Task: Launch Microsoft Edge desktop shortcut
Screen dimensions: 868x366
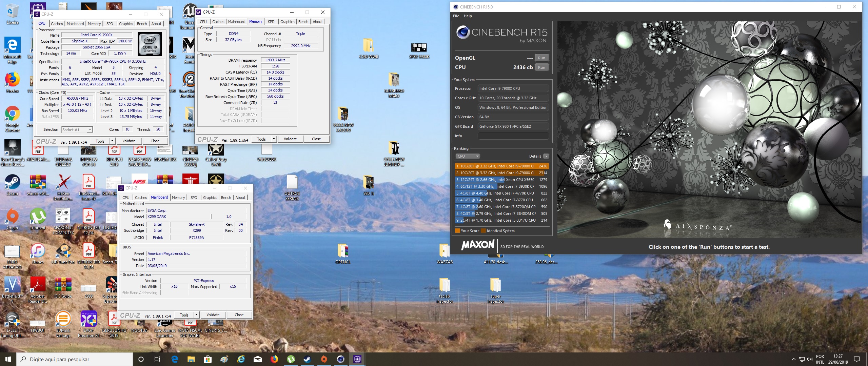Action: coord(13,50)
